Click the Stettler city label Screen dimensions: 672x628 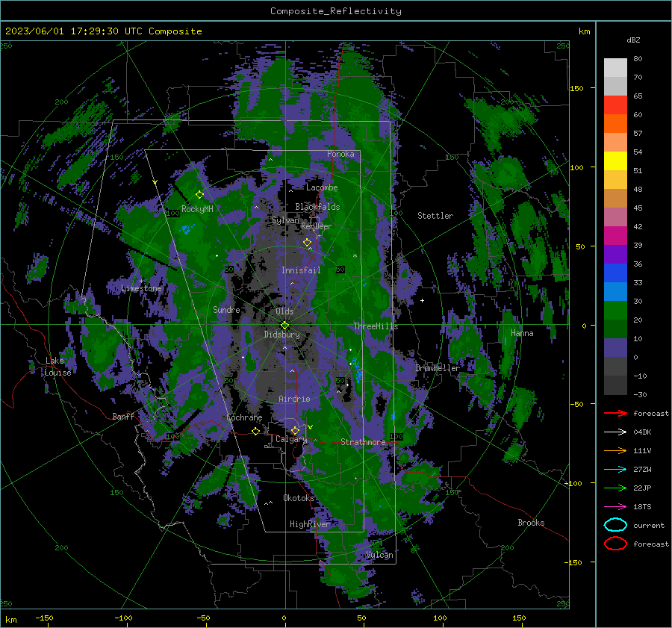[435, 216]
